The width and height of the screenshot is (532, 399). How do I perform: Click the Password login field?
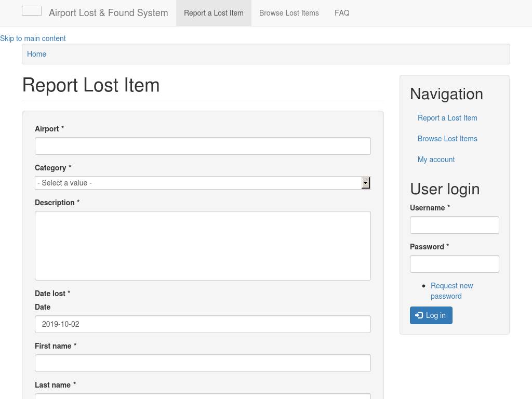pyautogui.click(x=454, y=264)
